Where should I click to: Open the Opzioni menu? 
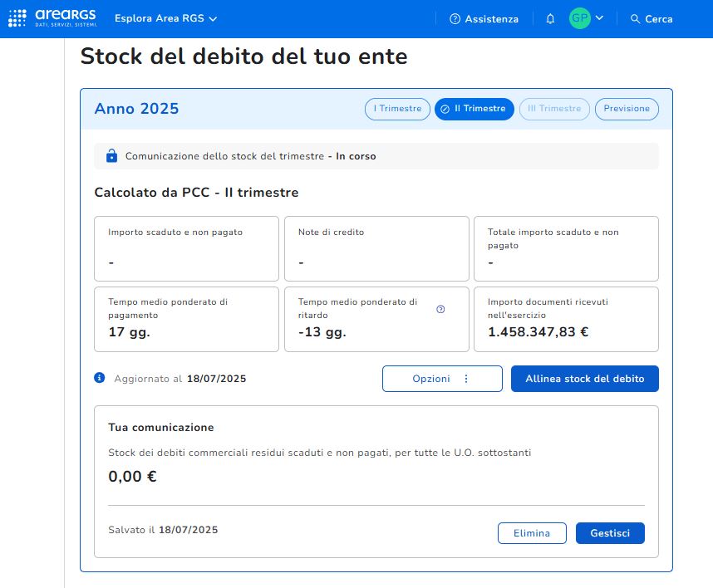[x=442, y=379]
